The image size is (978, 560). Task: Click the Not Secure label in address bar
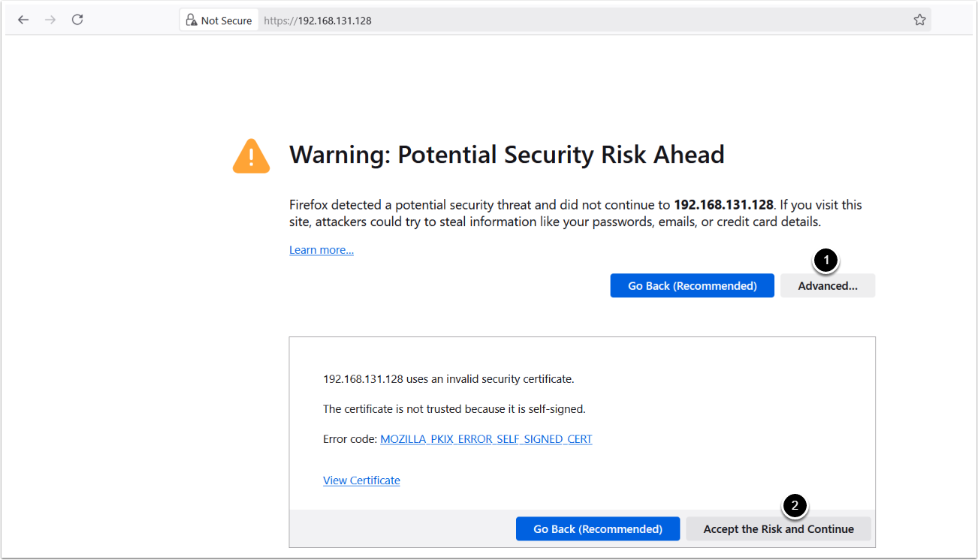226,20
